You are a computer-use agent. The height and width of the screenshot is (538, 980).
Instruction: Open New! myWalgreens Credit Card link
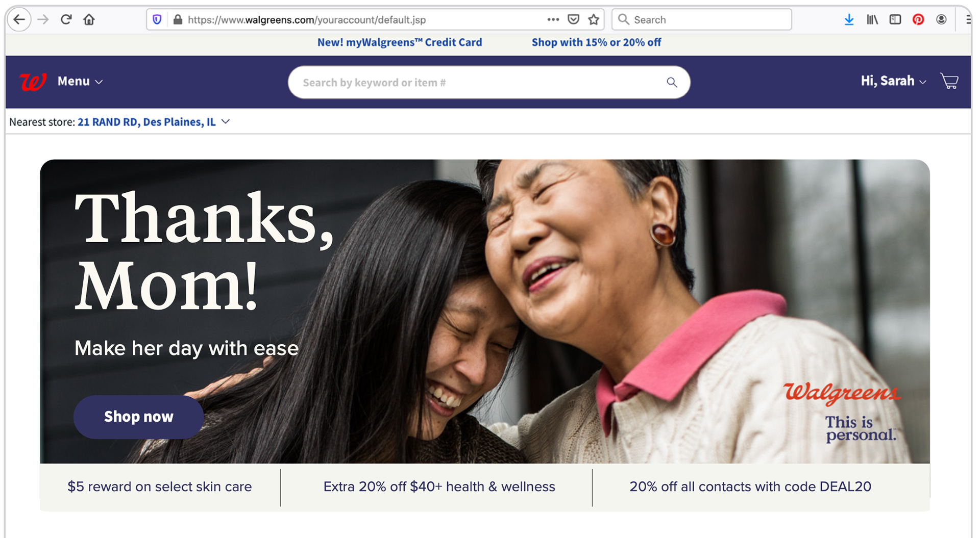point(400,42)
